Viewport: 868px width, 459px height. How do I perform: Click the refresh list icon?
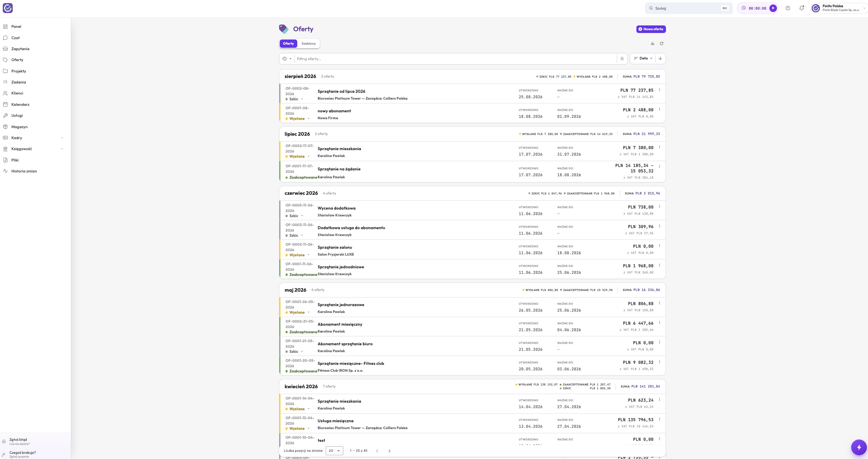coord(661,44)
